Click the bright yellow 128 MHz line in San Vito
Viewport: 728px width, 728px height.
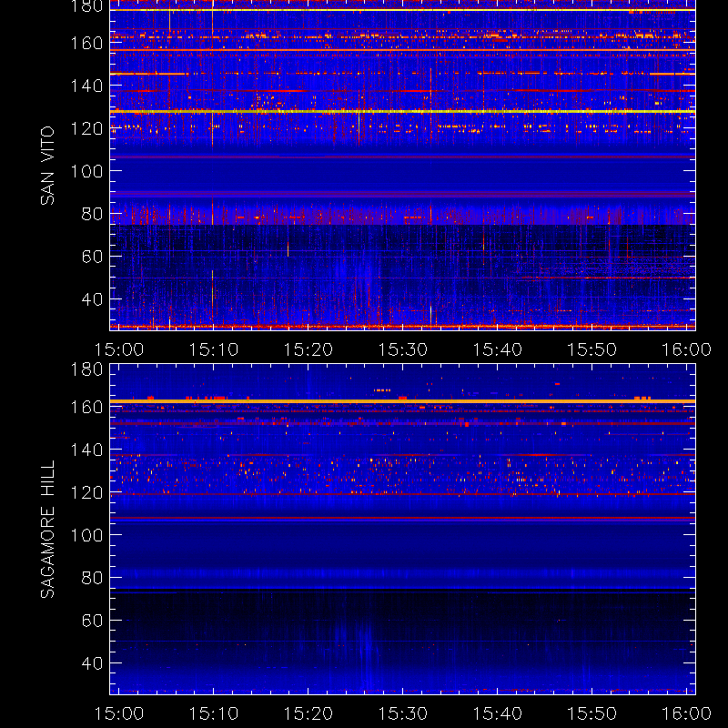(402, 111)
